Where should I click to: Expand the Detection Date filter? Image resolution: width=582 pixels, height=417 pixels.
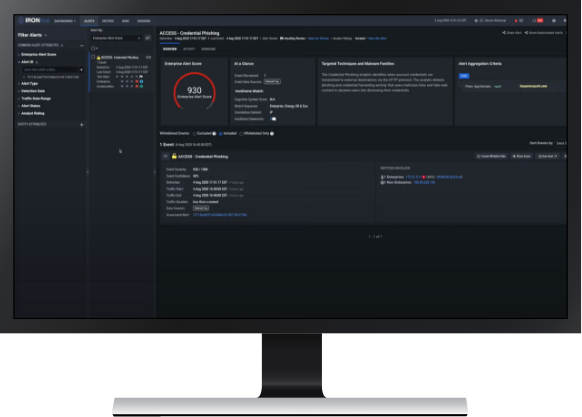click(32, 91)
